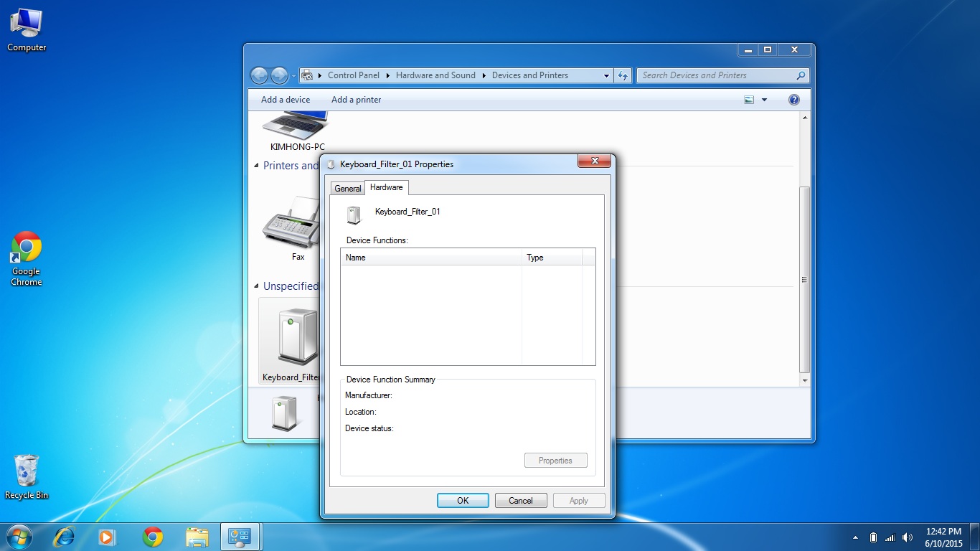980x551 pixels.
Task: Click the Search Devices and Printers field
Action: coord(716,75)
